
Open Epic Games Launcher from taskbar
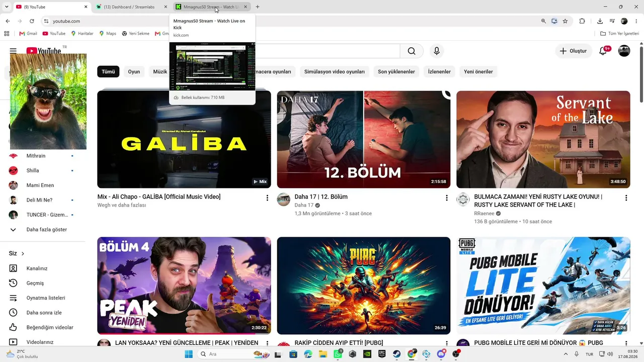point(382,354)
